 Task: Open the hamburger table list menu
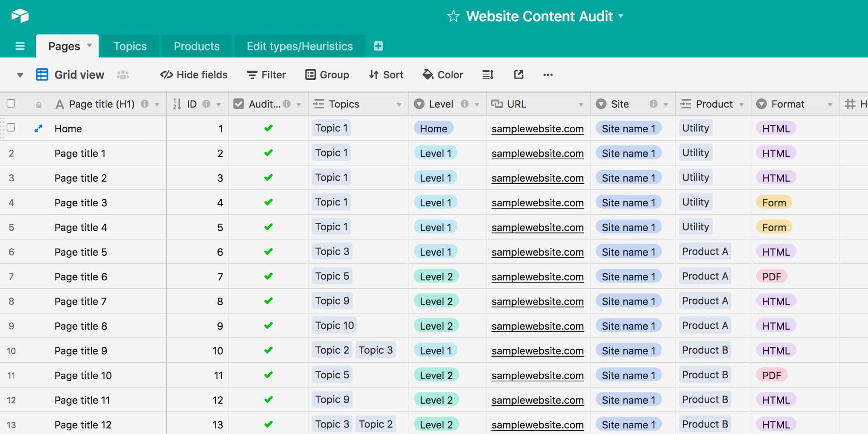pyautogui.click(x=20, y=46)
